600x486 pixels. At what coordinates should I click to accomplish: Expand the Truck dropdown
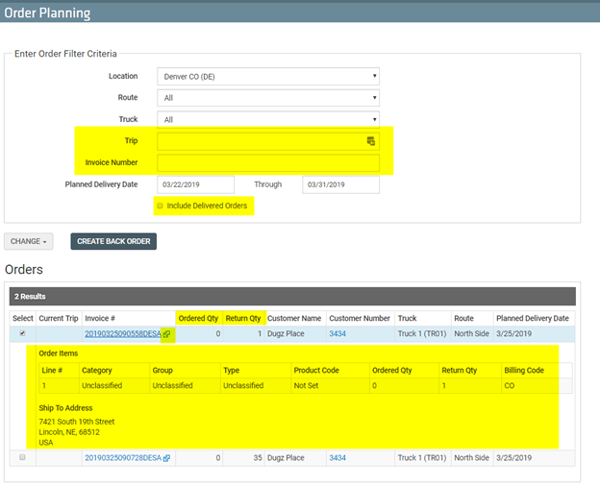[268, 119]
